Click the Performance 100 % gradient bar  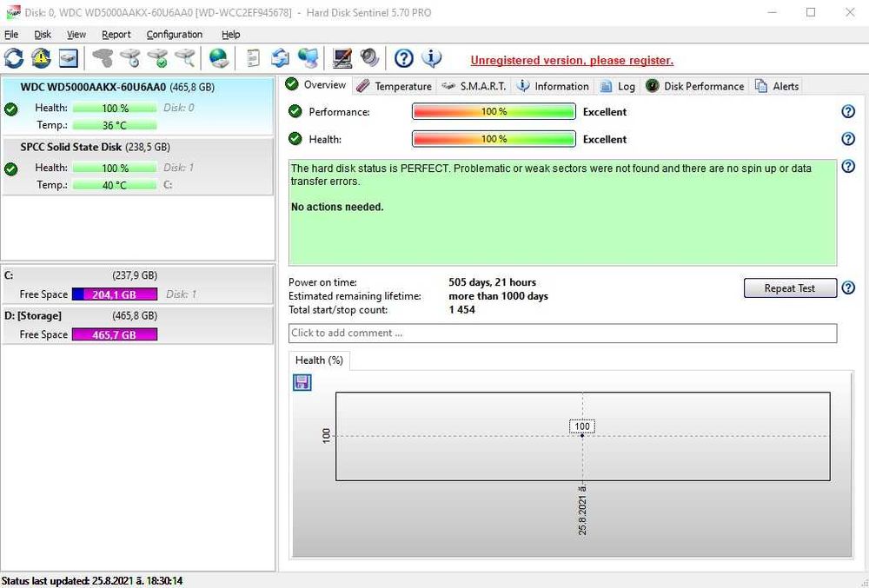[494, 111]
